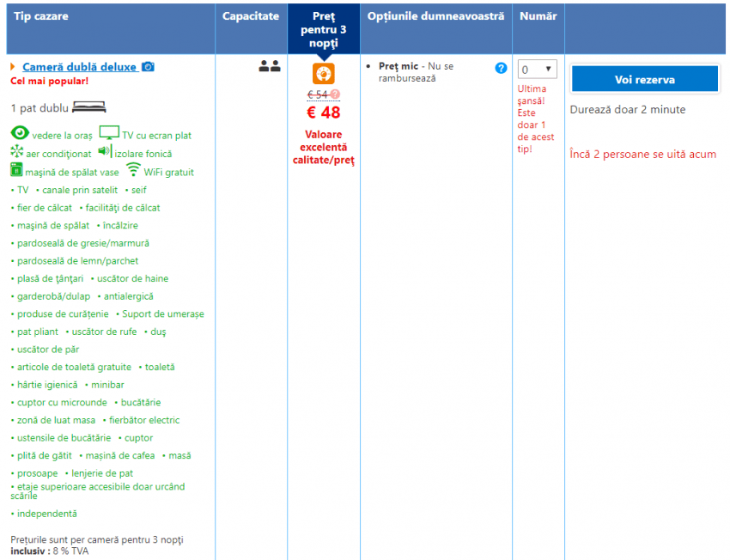This screenshot has height=560, width=730.
Task: Click the dishwasher icon
Action: (x=17, y=171)
